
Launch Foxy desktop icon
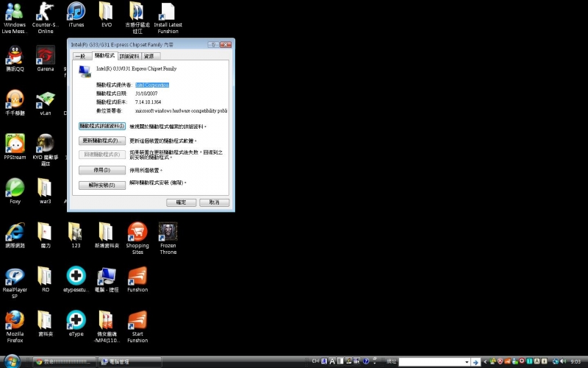[x=15, y=191]
